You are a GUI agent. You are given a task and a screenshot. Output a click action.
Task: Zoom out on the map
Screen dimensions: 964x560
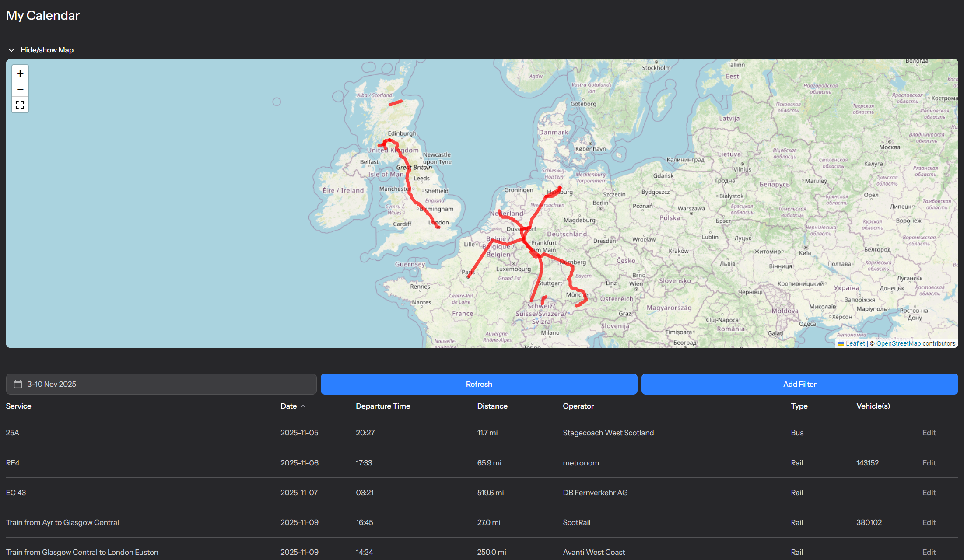pyautogui.click(x=20, y=89)
